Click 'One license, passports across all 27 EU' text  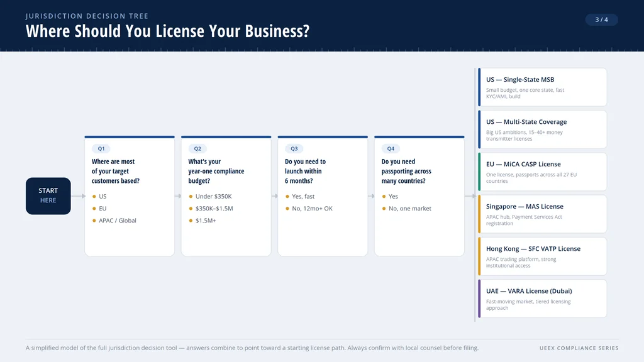pos(531,178)
